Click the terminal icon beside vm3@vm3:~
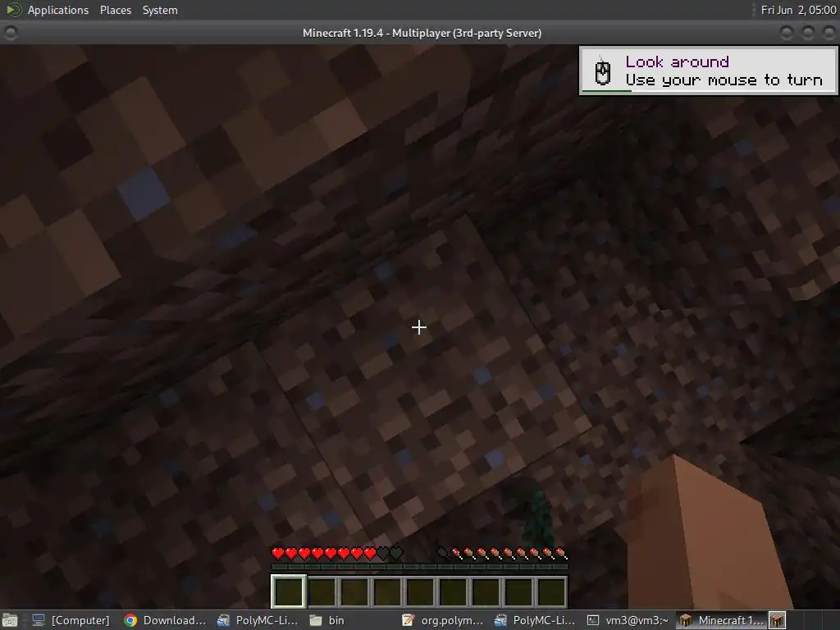840x630 pixels. click(593, 620)
